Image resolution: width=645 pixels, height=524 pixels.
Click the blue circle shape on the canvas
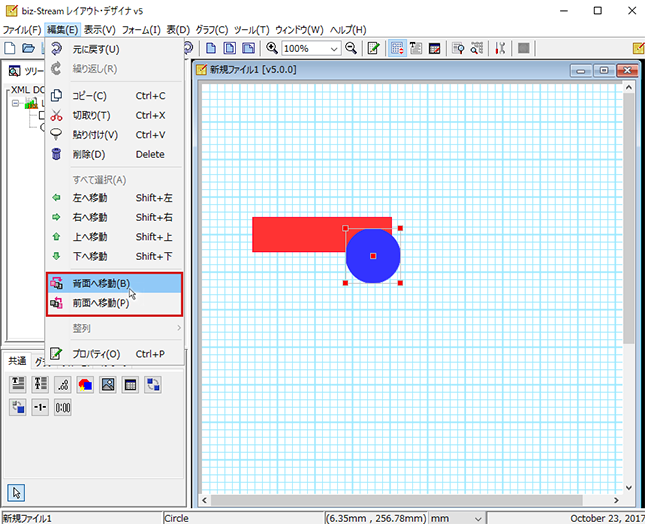(373, 256)
